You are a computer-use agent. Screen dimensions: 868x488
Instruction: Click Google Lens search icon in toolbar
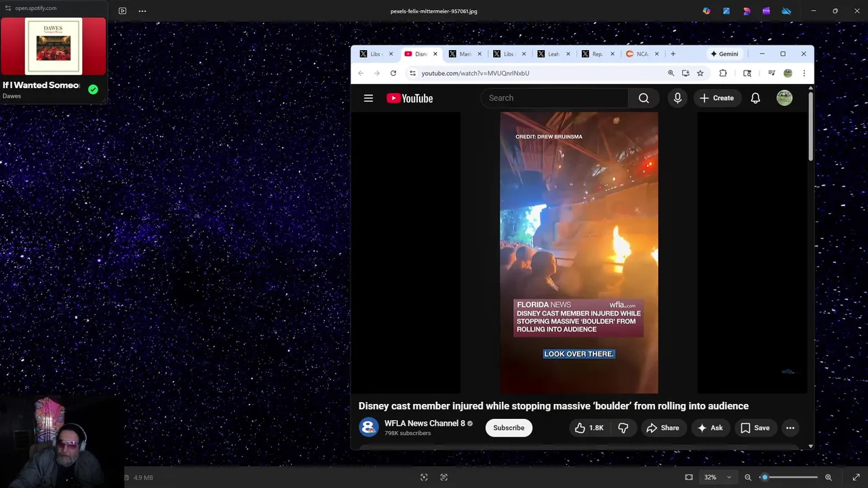[x=747, y=73]
